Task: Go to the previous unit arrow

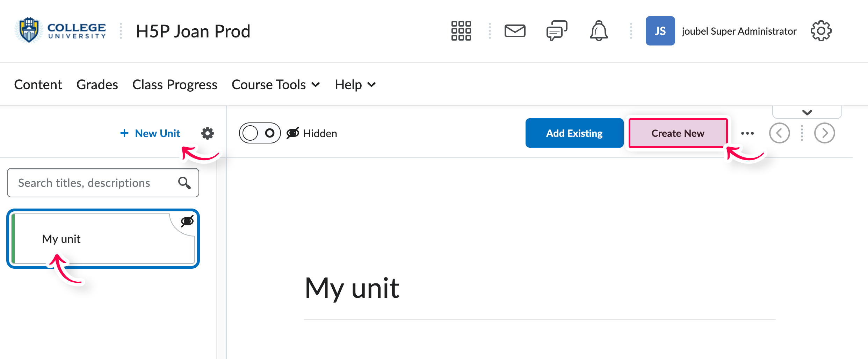Action: coord(779,133)
